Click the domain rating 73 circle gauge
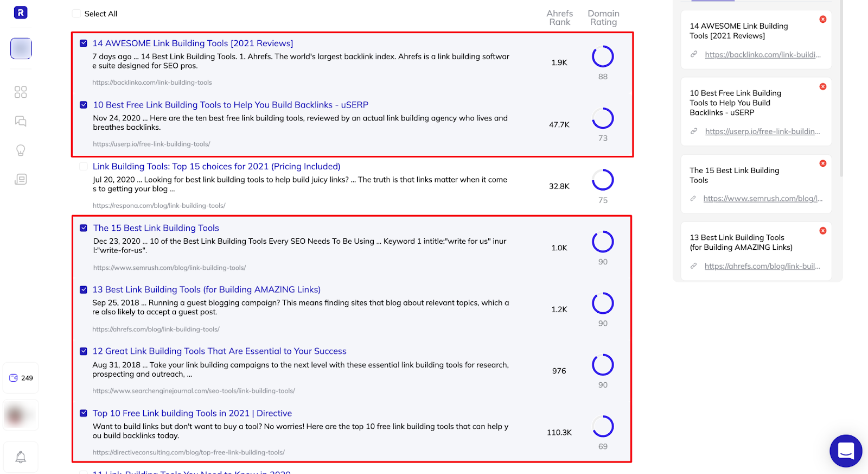 (603, 118)
